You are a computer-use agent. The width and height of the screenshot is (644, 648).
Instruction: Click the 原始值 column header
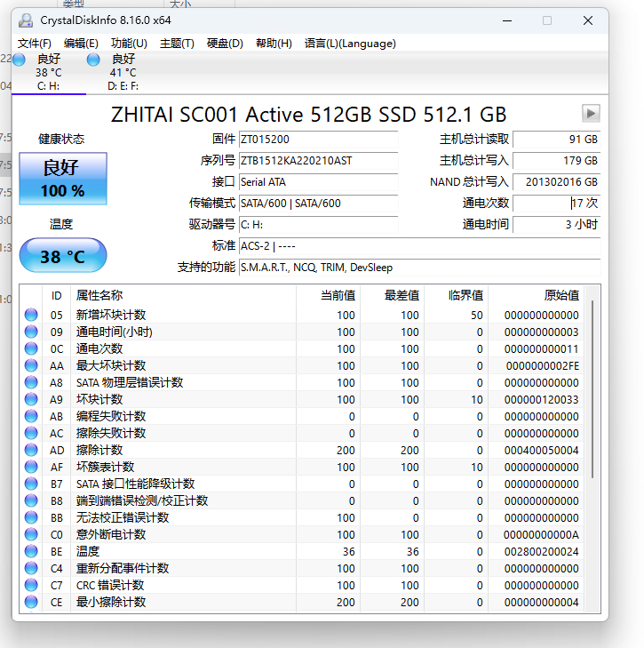[x=536, y=295]
